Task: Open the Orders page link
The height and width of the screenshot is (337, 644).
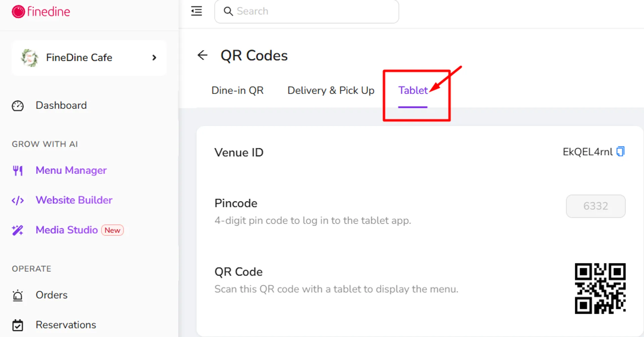Action: click(x=52, y=295)
